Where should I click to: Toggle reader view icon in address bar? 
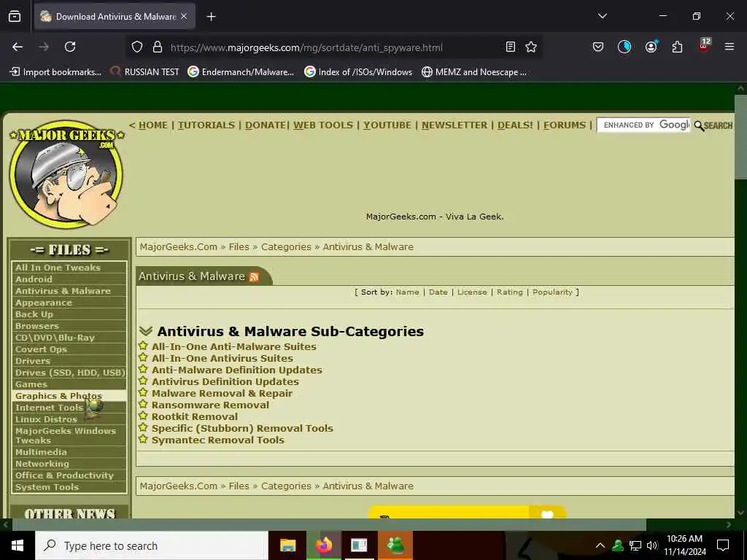[x=510, y=47]
